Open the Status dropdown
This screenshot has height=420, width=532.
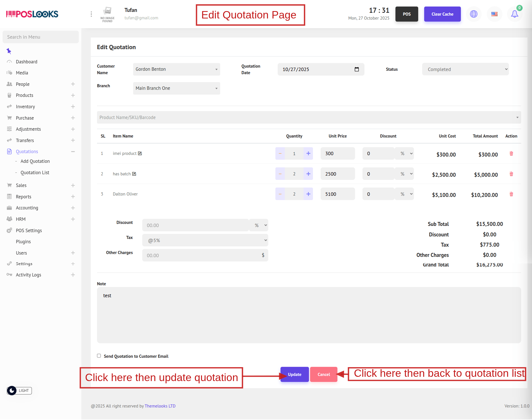tap(465, 69)
